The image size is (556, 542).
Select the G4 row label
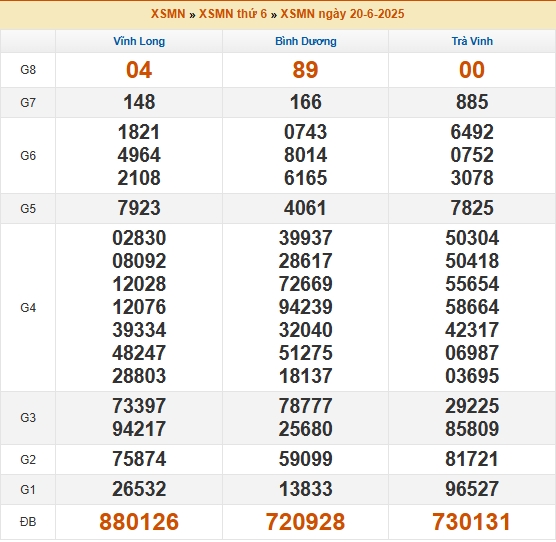(x=28, y=308)
